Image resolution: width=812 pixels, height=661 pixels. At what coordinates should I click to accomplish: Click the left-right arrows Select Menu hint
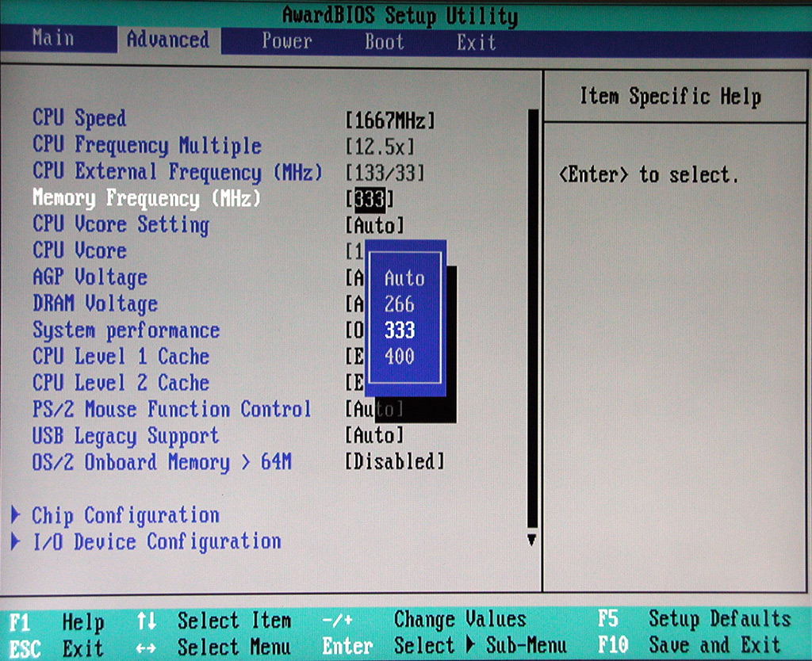213,647
